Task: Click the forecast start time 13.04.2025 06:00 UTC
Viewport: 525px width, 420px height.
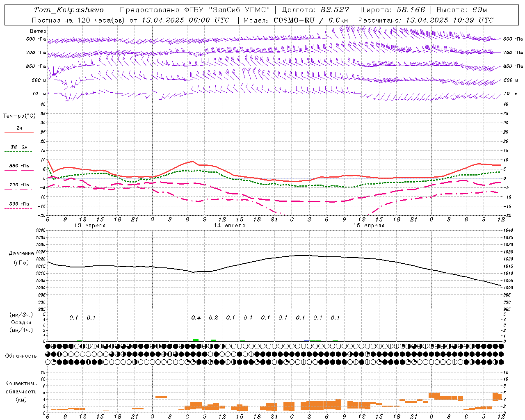Action: click(x=185, y=20)
